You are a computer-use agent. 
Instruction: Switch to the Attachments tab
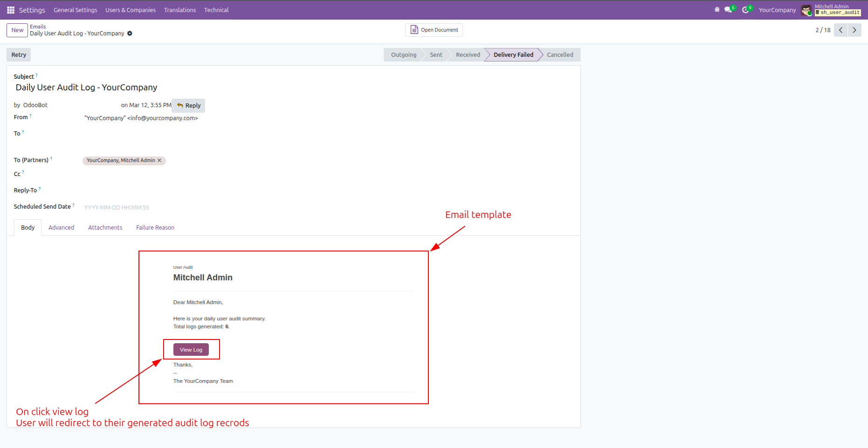click(x=105, y=228)
